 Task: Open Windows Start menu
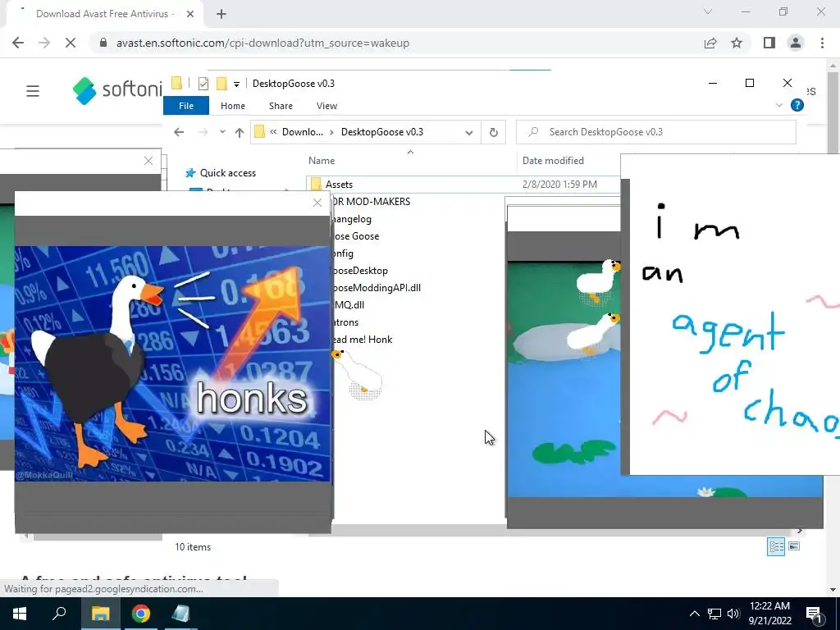20,614
